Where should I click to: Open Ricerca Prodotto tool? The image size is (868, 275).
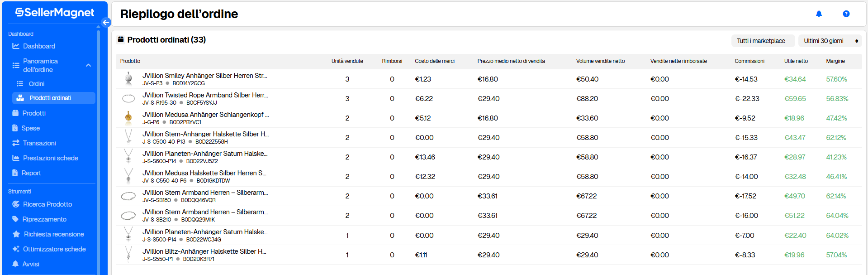coord(47,204)
